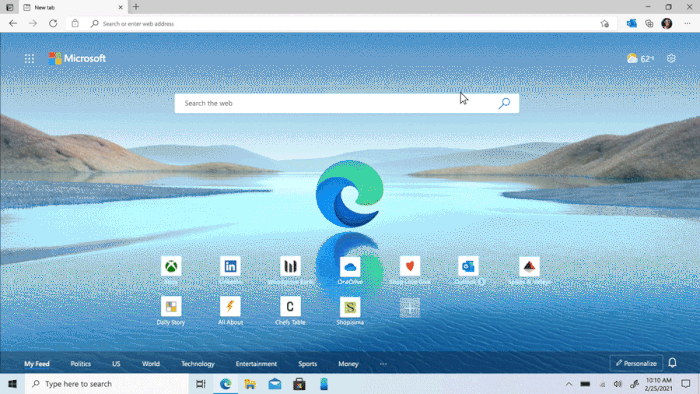Open the Collections toolbar icon
This screenshot has width=700, height=394.
649,24
